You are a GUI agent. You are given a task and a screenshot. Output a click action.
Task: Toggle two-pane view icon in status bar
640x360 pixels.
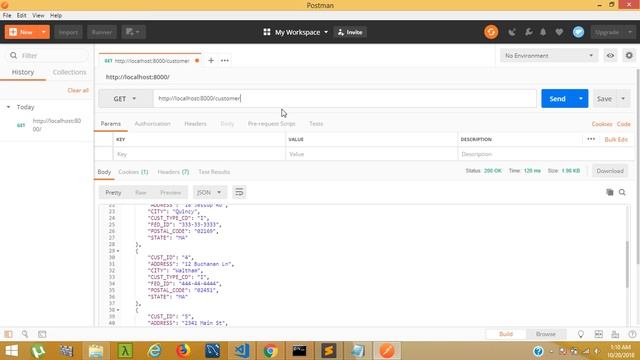[598, 334]
